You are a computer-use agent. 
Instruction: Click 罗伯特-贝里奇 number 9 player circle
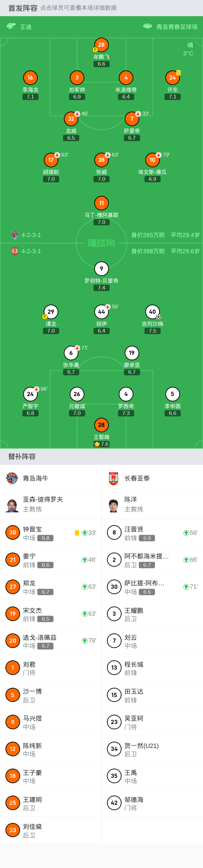click(x=101, y=268)
